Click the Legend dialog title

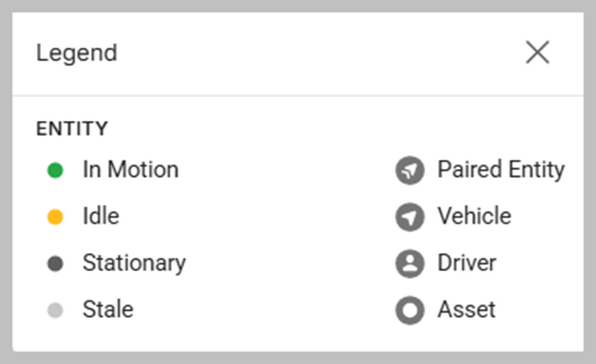coord(77,53)
